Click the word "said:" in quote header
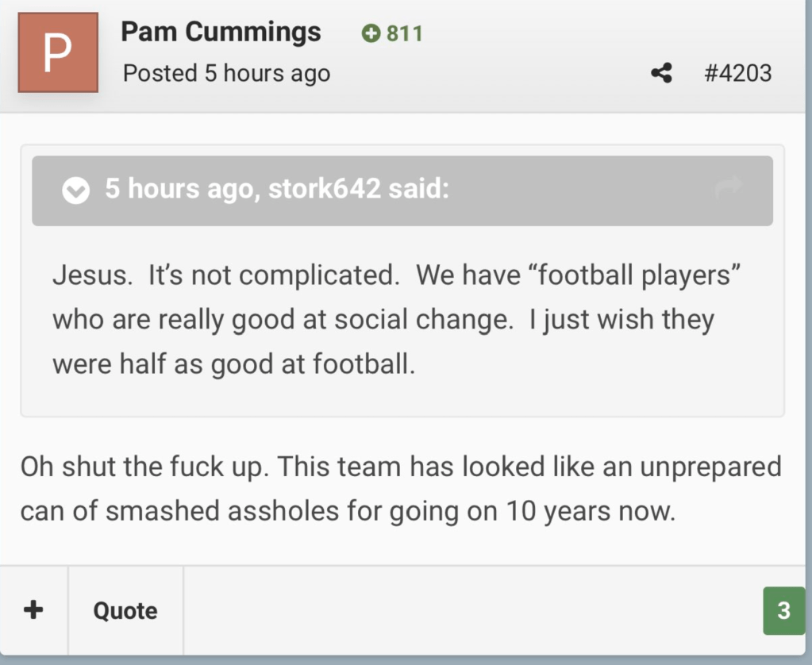 pyautogui.click(x=418, y=190)
